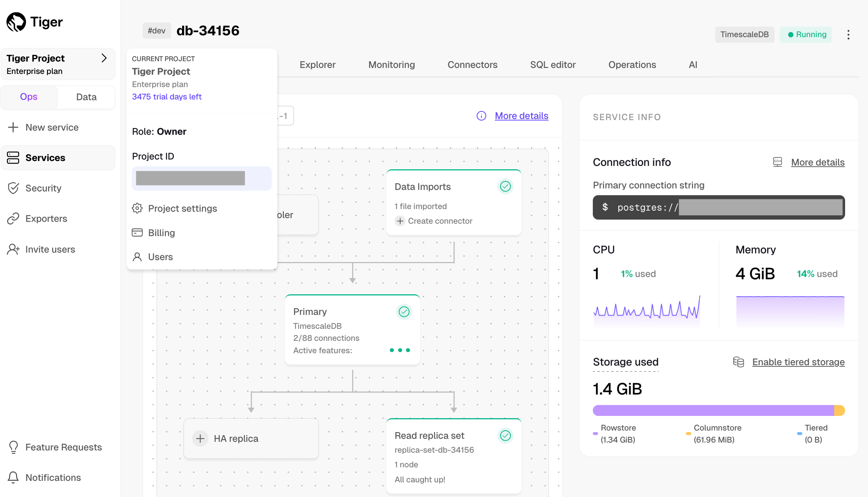The width and height of the screenshot is (868, 497).
Task: Open the three-dot service options menu
Action: 848,35
